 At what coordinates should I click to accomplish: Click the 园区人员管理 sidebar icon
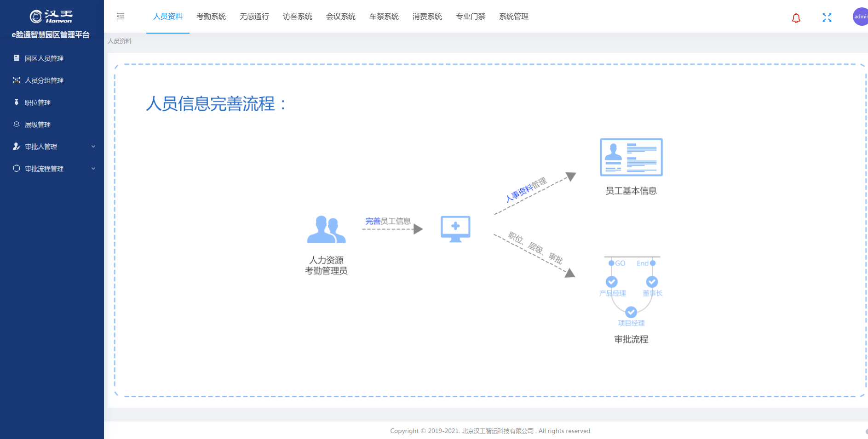point(17,58)
